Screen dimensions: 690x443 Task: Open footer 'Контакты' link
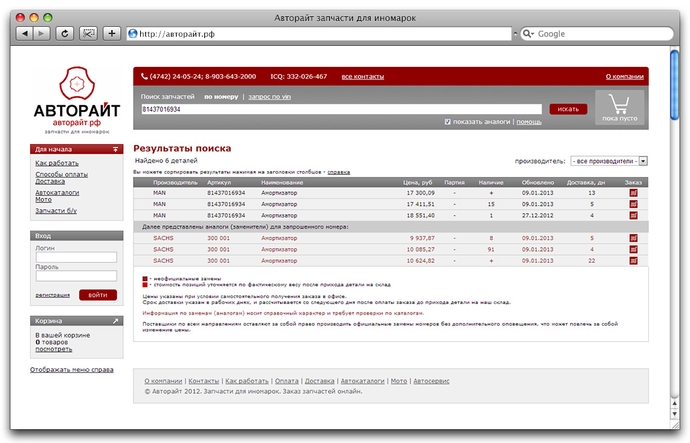click(204, 381)
